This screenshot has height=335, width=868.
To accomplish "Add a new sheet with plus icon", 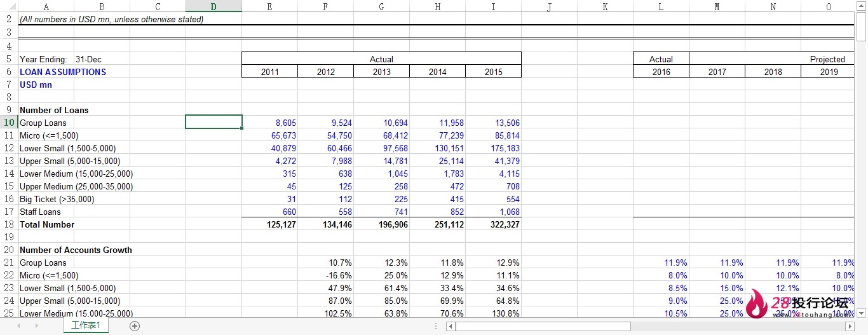I will coord(134,326).
